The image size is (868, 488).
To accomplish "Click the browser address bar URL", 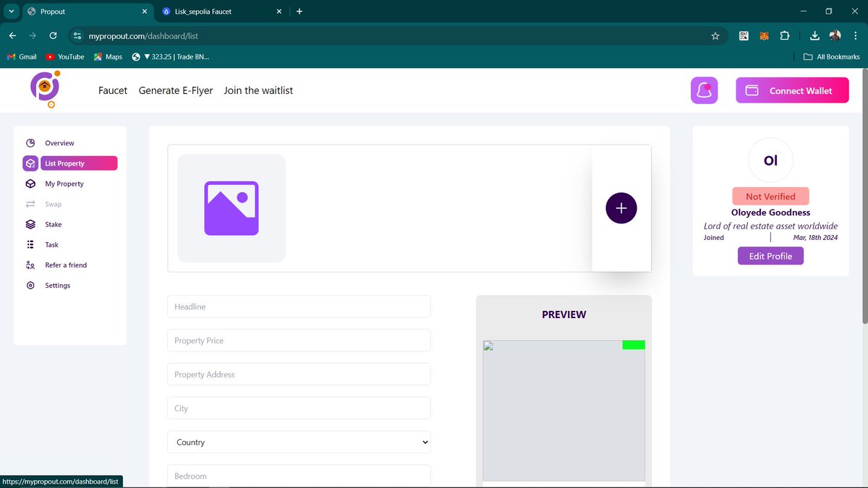I will coord(143,35).
